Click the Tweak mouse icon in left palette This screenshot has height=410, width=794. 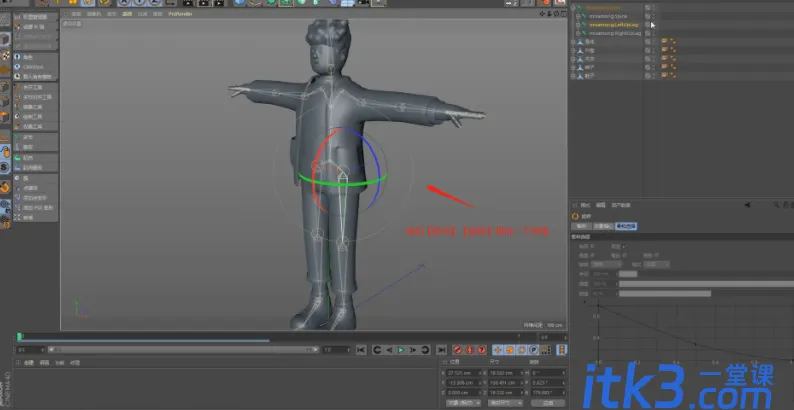[x=5, y=151]
